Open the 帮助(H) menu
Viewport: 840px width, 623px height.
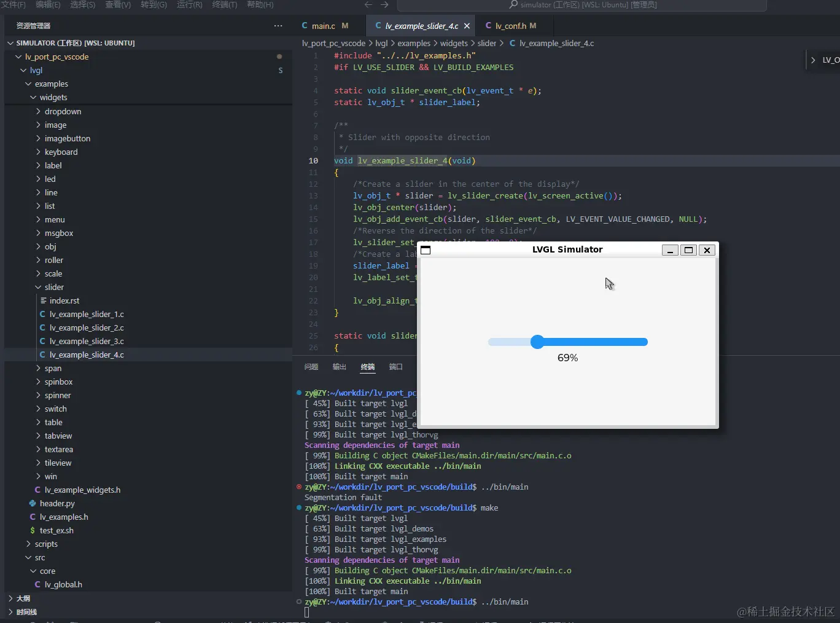[260, 5]
